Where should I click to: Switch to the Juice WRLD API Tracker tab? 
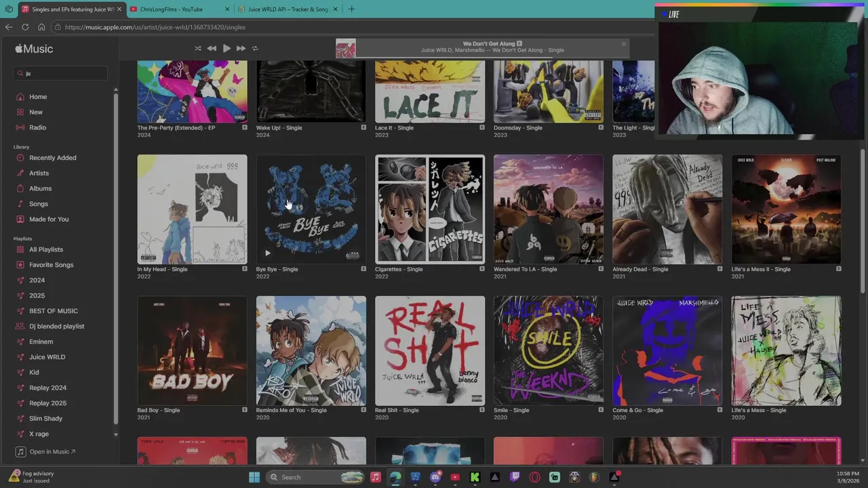point(288,9)
